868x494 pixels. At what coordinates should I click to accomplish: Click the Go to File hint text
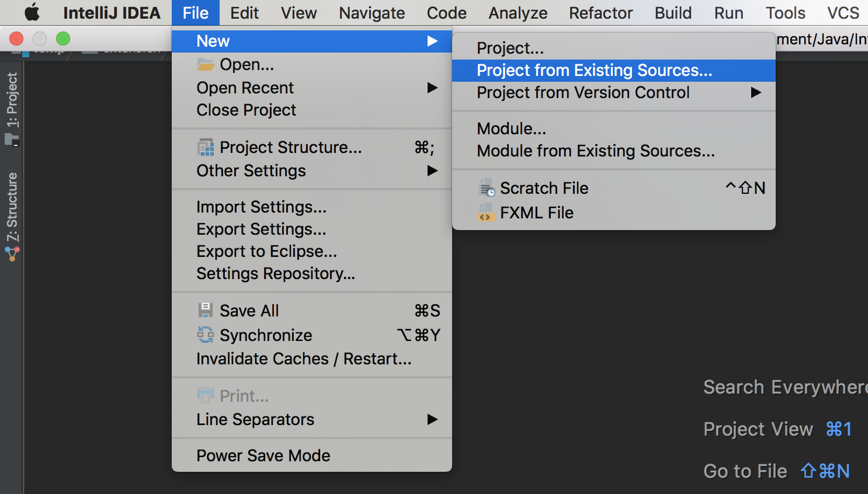tap(745, 471)
